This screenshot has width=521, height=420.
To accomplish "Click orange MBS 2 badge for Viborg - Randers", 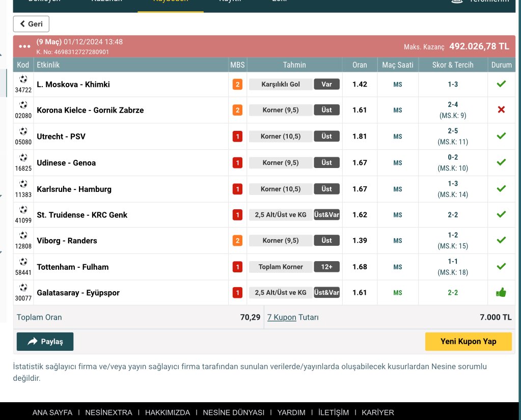I will click(237, 241).
